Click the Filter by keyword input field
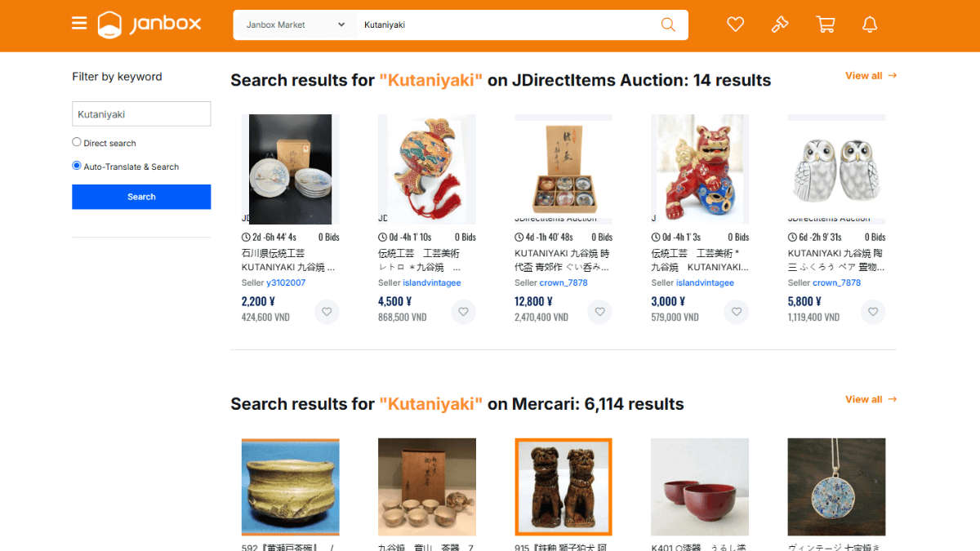980x551 pixels. (141, 114)
